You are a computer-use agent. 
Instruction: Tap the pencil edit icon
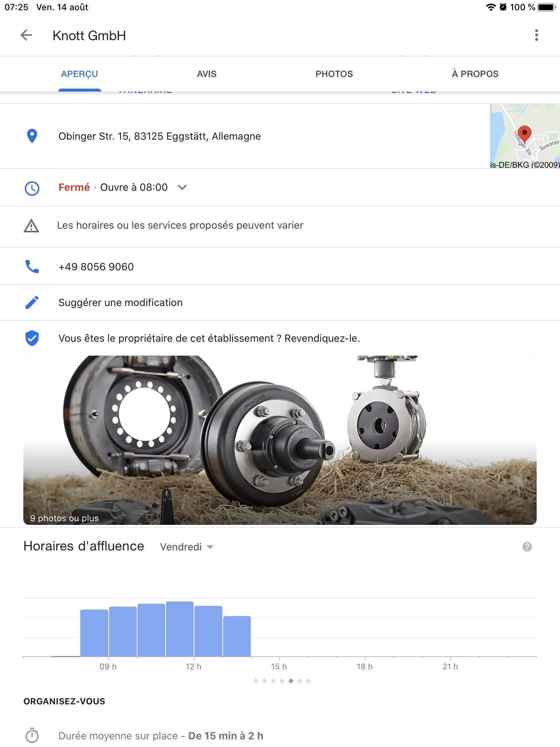click(32, 302)
